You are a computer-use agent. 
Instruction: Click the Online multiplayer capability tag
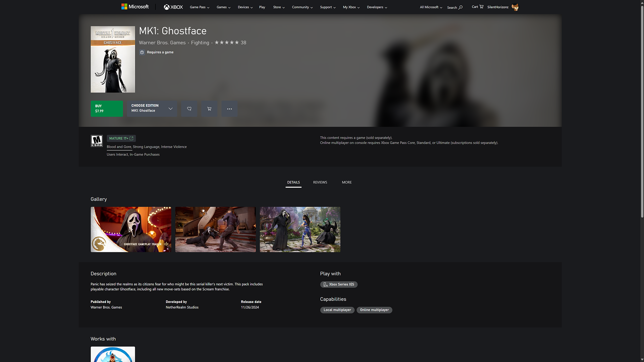coord(374,310)
